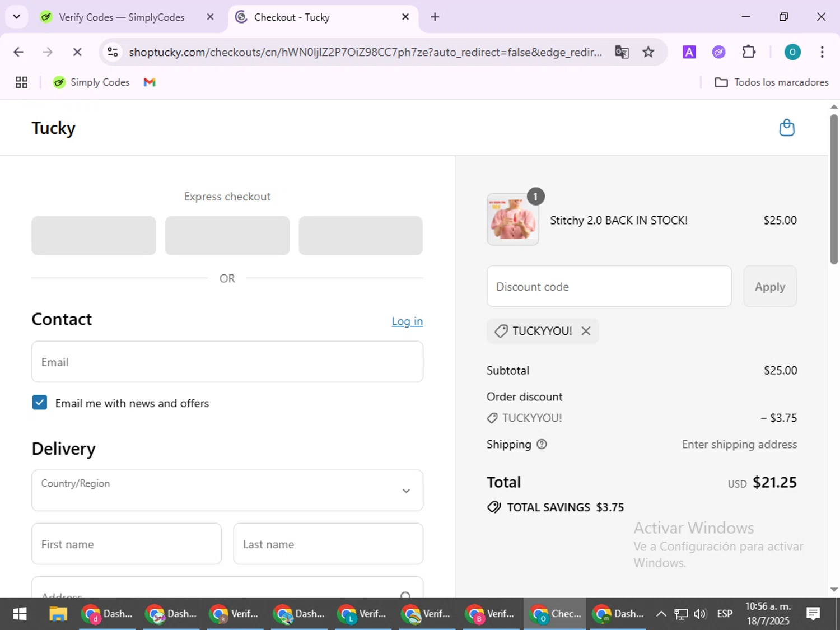Click the Log in link
Viewport: 840px width, 630px height.
click(x=407, y=321)
